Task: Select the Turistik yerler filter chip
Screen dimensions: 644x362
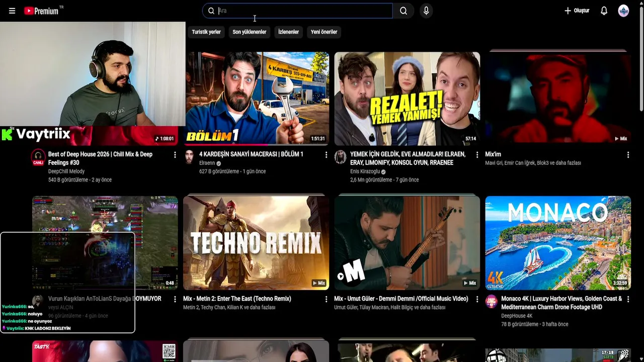Action: coord(206,32)
